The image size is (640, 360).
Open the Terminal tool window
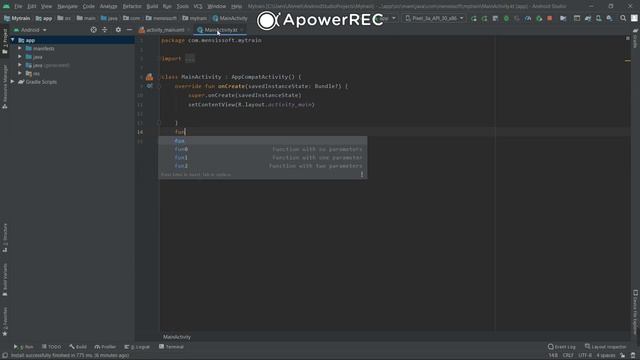pos(171,347)
